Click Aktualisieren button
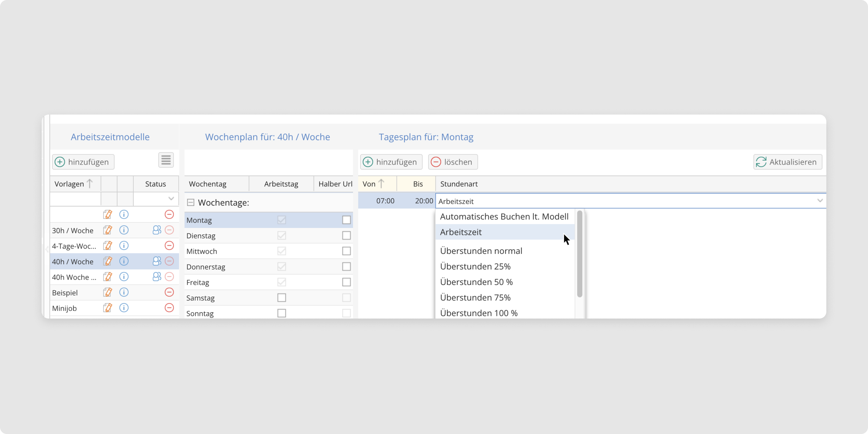Viewport: 868px width, 434px height. (x=788, y=162)
